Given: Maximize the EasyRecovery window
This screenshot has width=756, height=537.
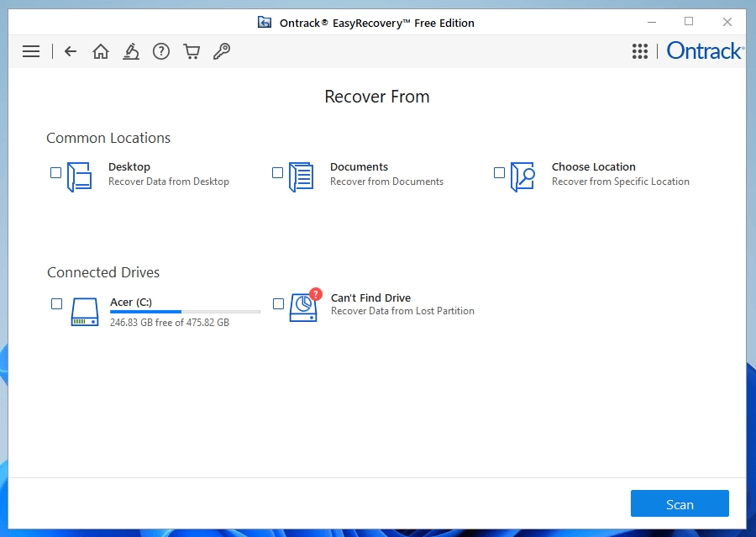Looking at the screenshot, I should click(689, 21).
